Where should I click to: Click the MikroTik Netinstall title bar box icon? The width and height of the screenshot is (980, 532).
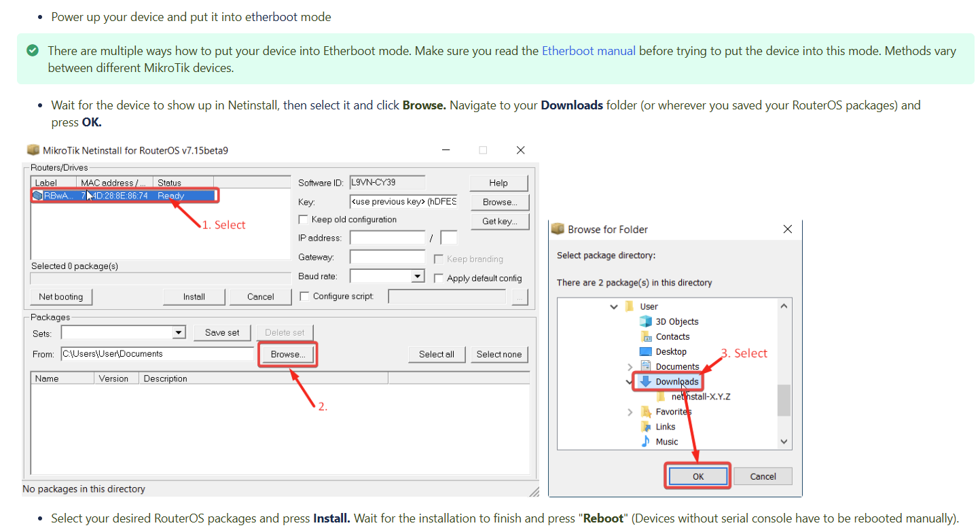coord(33,150)
